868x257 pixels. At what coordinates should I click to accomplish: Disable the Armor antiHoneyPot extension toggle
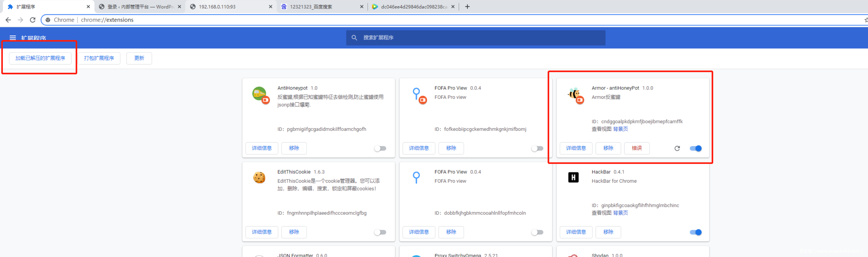pyautogui.click(x=695, y=148)
